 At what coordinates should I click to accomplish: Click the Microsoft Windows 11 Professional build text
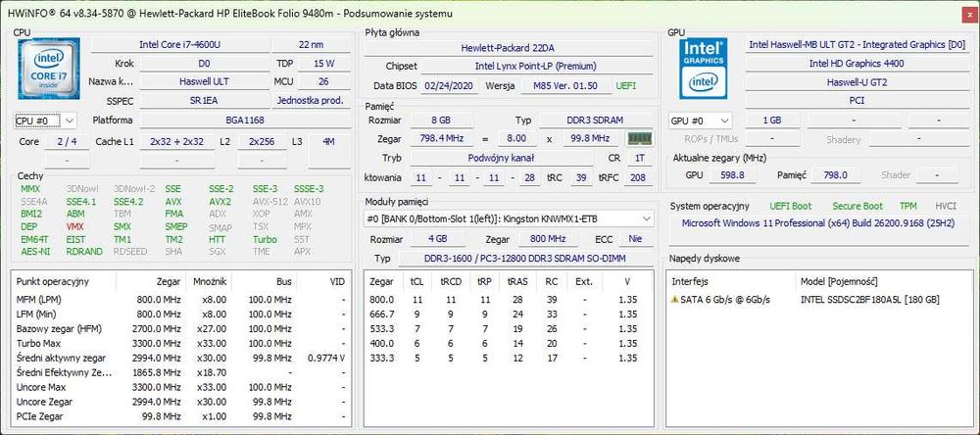click(x=817, y=222)
